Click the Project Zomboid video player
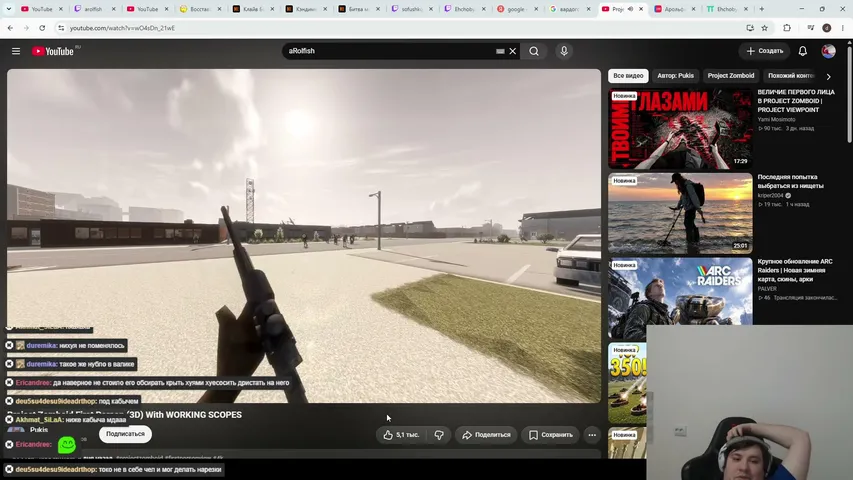 pyautogui.click(x=304, y=236)
